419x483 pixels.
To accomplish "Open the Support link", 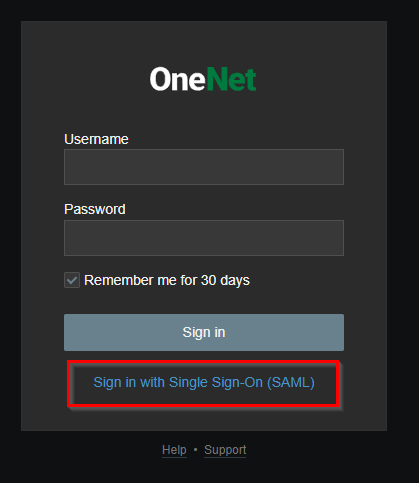I will 225,450.
